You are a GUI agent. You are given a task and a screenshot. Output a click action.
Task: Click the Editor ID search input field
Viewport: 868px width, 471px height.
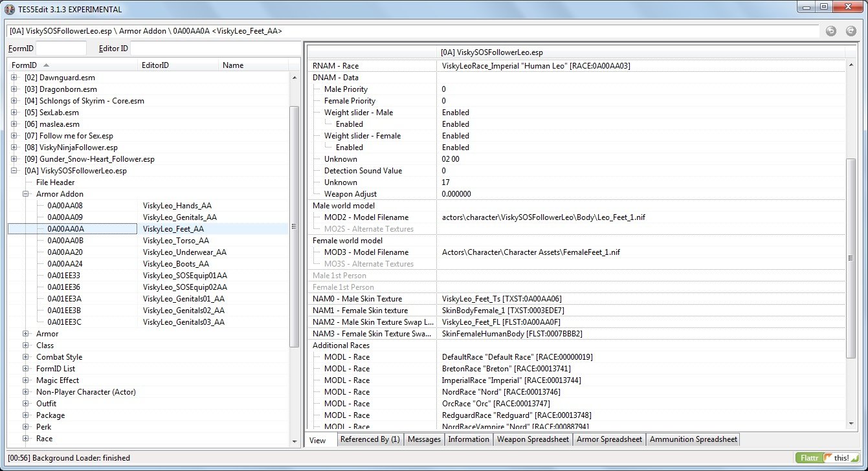[x=215, y=49]
